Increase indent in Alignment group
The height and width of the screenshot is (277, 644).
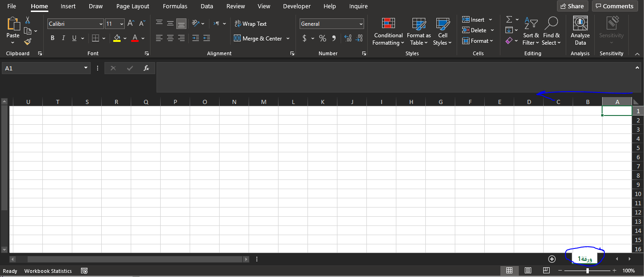(x=206, y=38)
